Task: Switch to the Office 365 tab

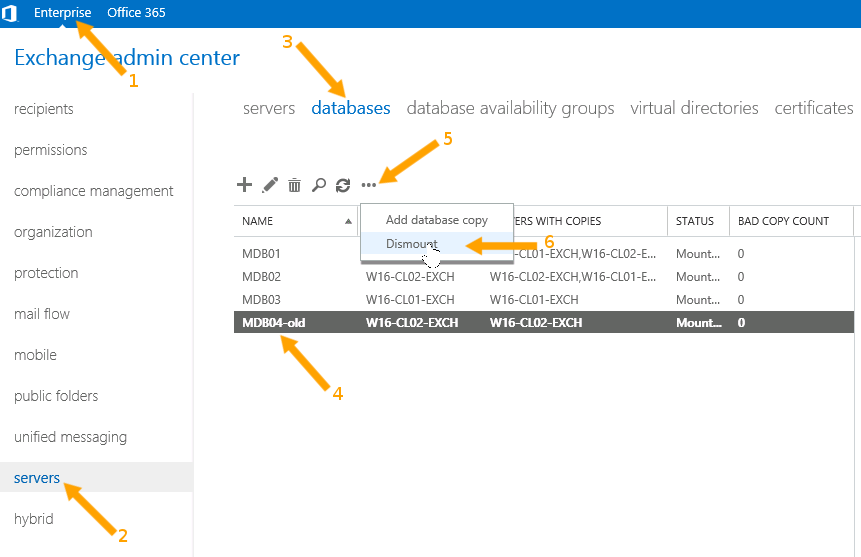Action: (x=136, y=13)
